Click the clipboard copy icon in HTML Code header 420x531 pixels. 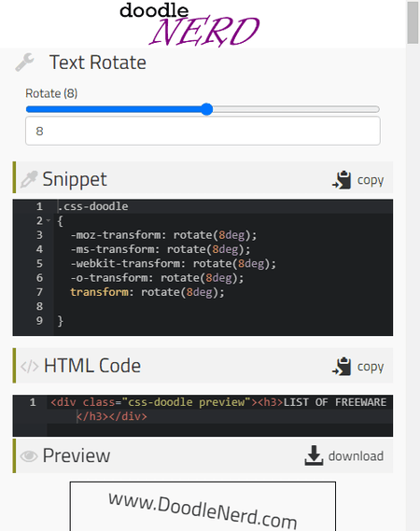[x=342, y=367]
